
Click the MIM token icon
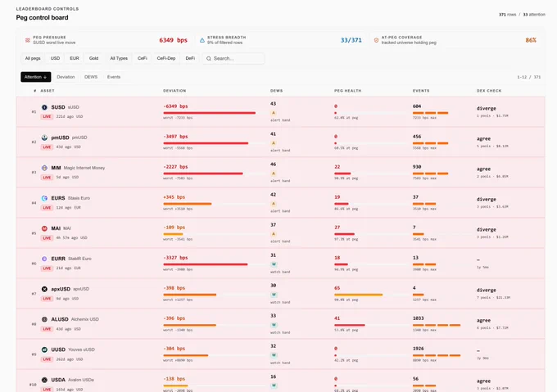tap(44, 168)
